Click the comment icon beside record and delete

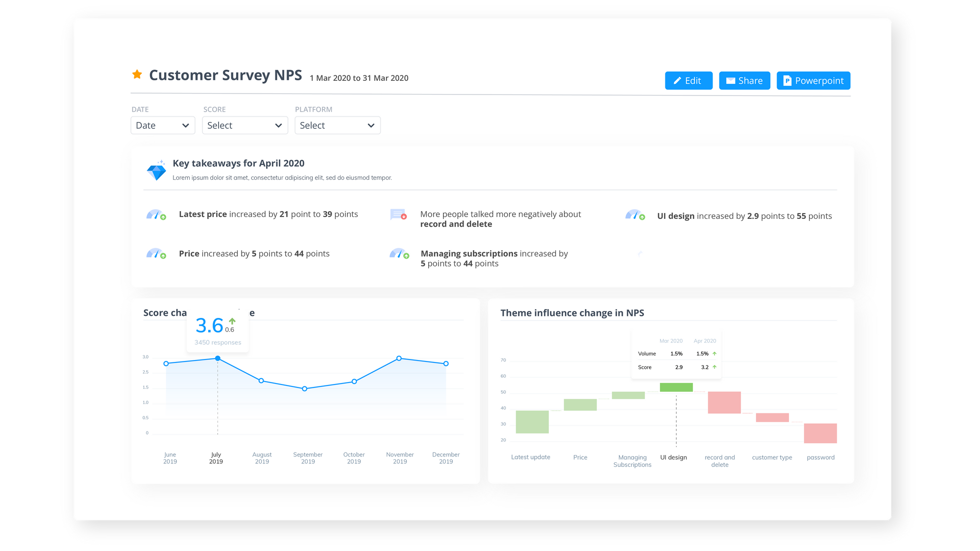[x=398, y=214]
